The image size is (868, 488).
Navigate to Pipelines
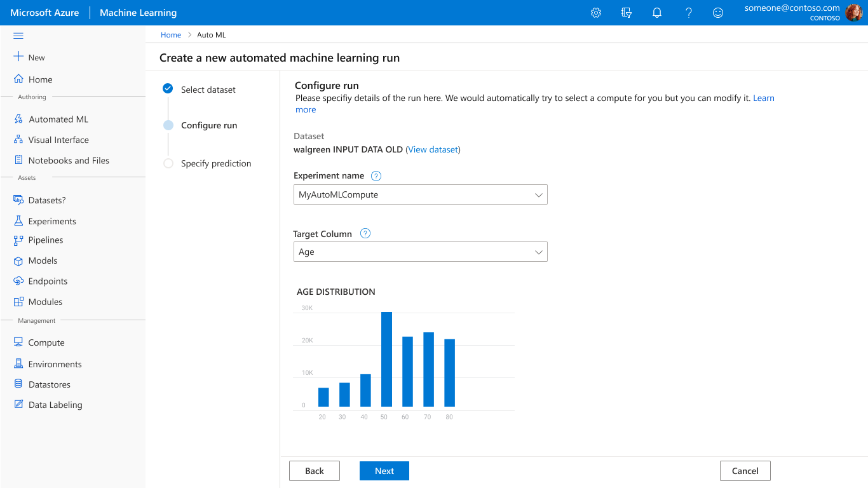[46, 240]
